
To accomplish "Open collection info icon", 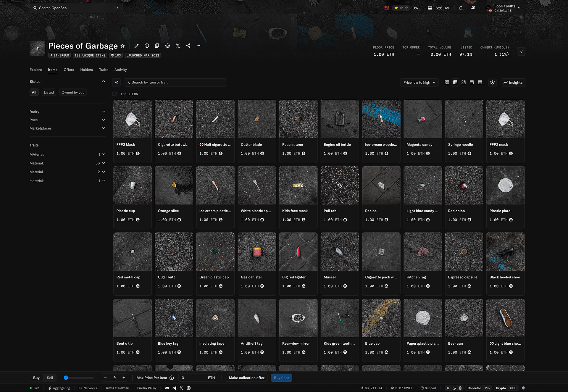I will click(147, 46).
